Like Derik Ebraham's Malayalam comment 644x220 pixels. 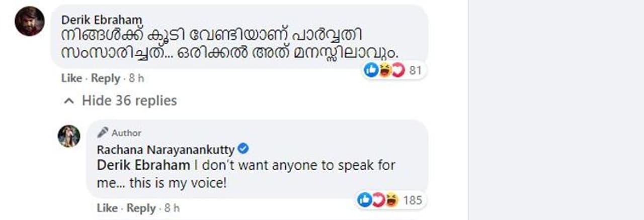[71, 78]
